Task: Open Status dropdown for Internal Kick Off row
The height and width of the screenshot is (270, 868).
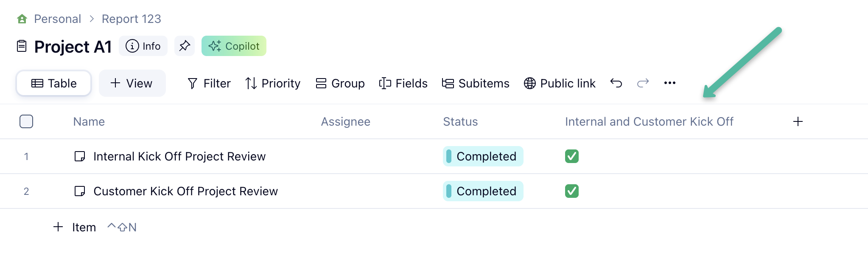Action: point(483,157)
